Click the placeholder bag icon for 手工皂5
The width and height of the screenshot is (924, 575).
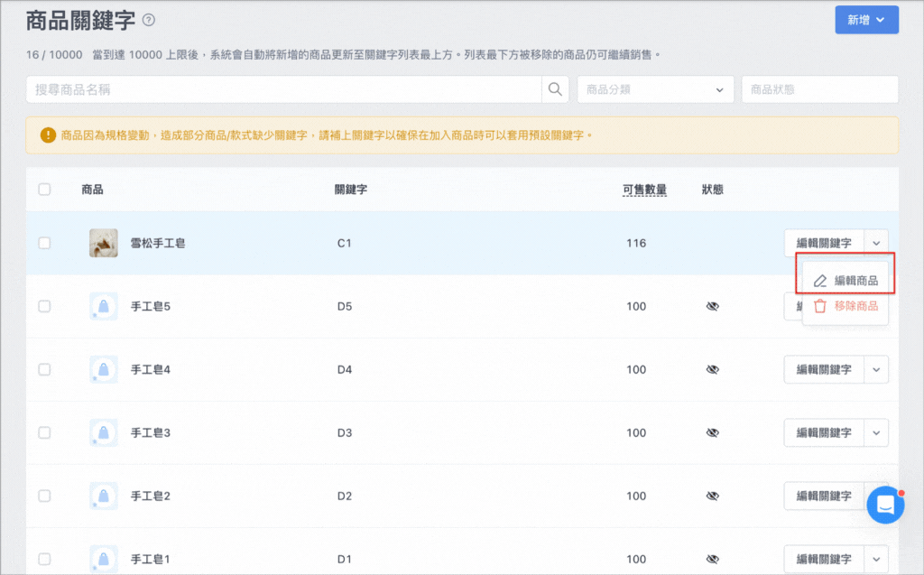pos(104,306)
